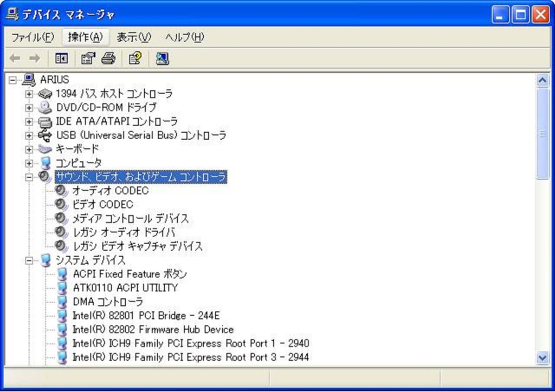Select the DMA コントローラ entry

coord(108,302)
